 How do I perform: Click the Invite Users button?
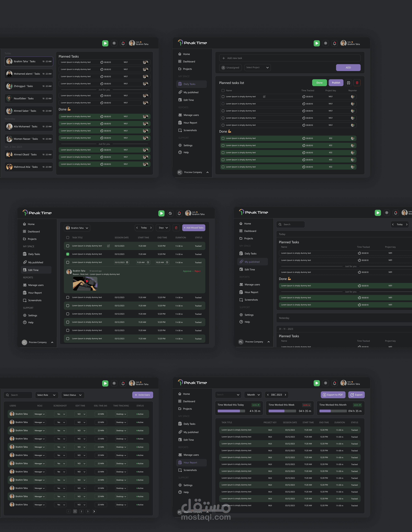142,395
